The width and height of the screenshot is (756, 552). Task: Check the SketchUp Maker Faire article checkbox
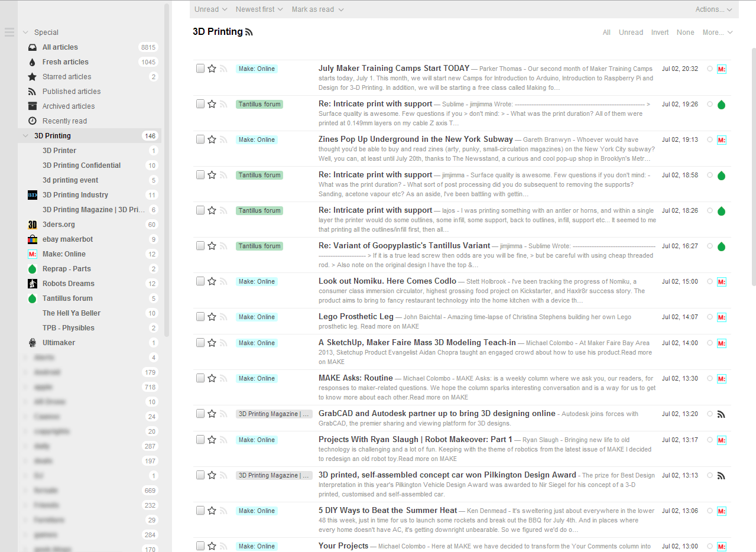pyautogui.click(x=200, y=343)
